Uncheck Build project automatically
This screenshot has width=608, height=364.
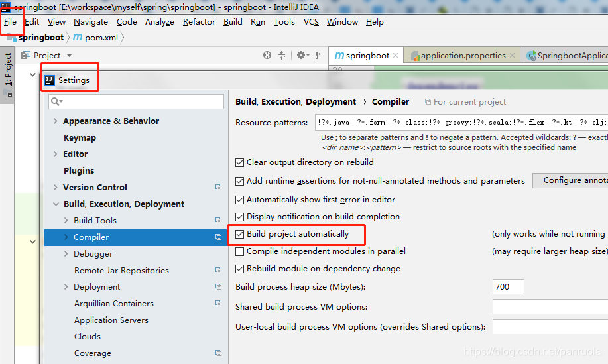point(239,234)
